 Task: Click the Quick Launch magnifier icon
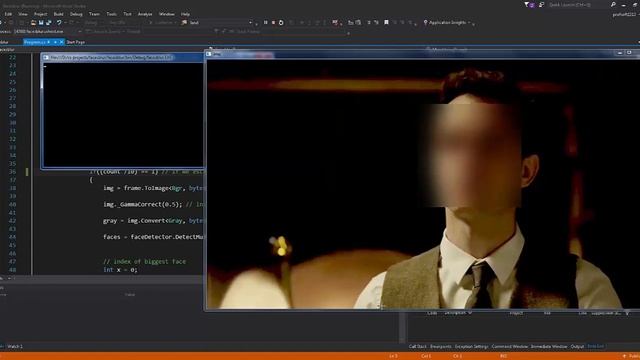[613, 4]
